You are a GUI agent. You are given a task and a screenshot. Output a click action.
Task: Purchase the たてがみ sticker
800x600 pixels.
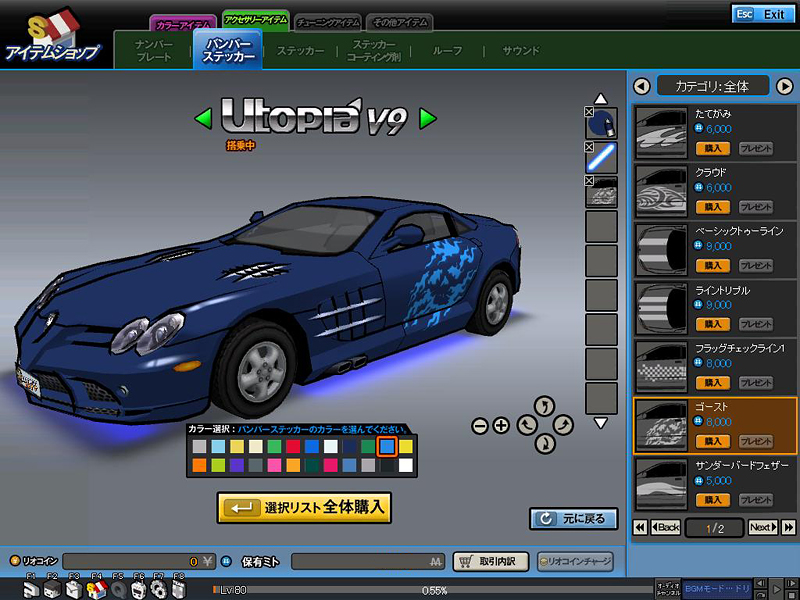click(x=713, y=148)
